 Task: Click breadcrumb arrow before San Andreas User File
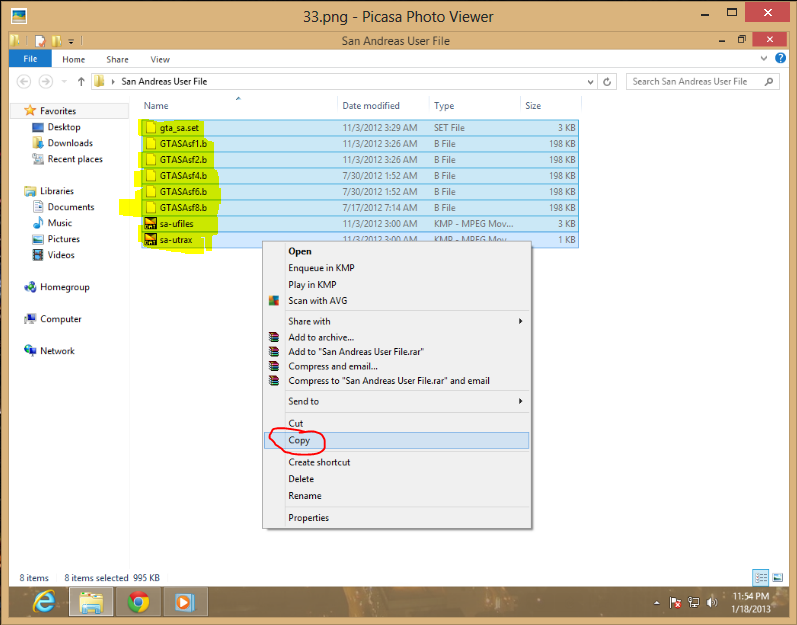click(113, 81)
